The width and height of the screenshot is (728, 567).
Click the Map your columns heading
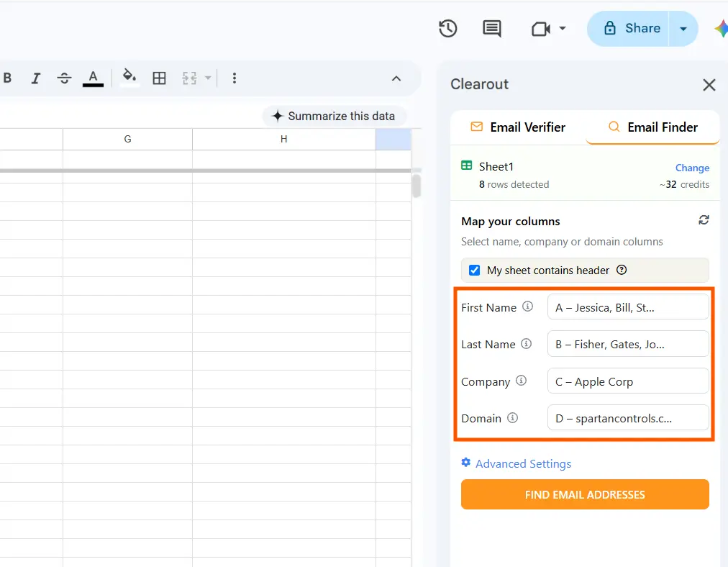click(x=511, y=222)
